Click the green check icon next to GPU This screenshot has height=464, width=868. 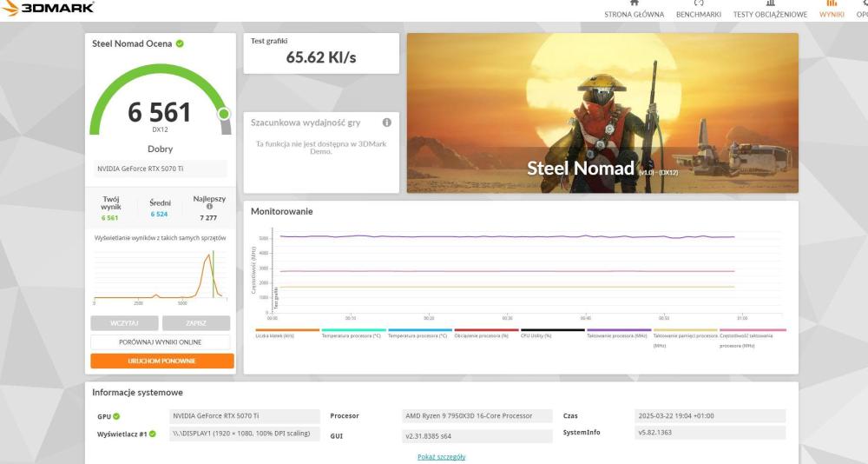coord(116,415)
